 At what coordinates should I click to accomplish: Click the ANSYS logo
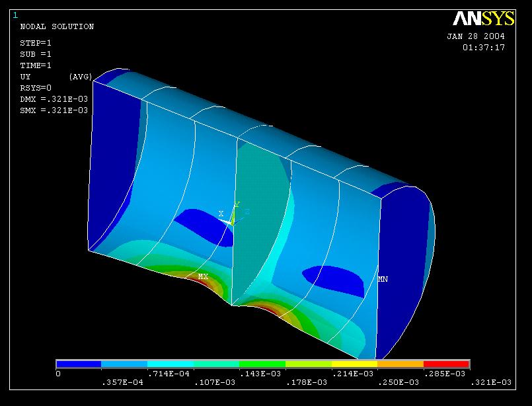pyautogui.click(x=484, y=19)
